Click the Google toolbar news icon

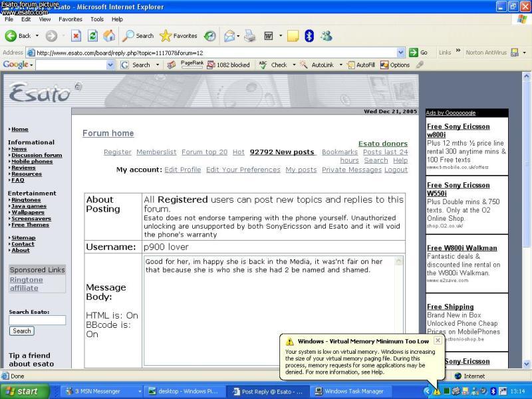click(171, 65)
